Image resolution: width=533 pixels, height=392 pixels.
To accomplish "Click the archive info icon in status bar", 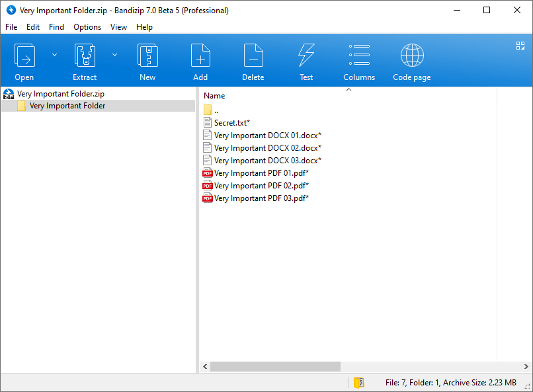I will 359,383.
